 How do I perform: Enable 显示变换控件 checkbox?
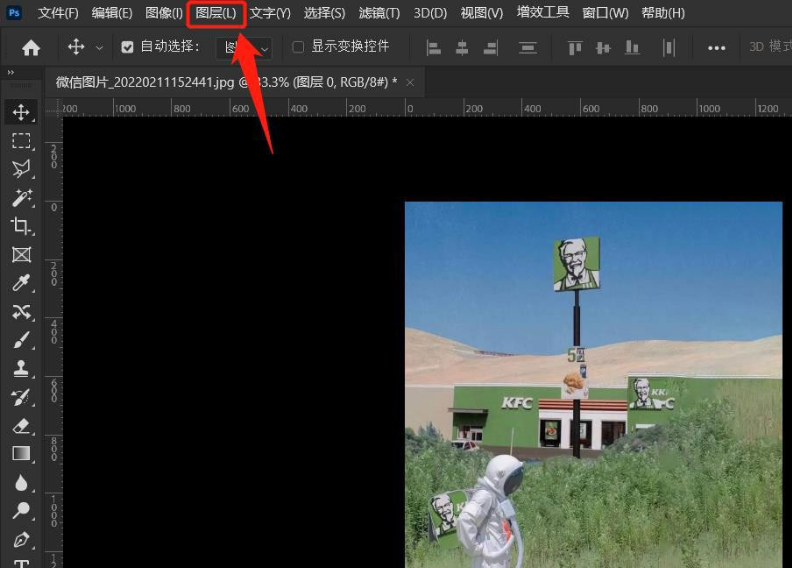[298, 47]
